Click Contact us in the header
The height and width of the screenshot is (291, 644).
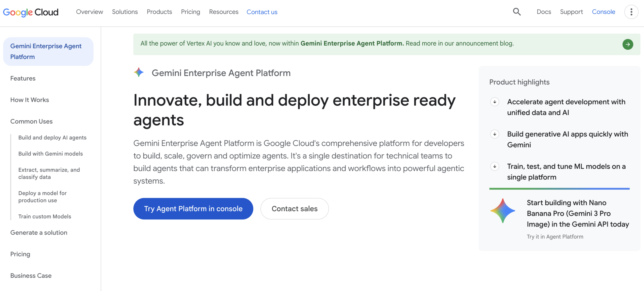(x=262, y=12)
